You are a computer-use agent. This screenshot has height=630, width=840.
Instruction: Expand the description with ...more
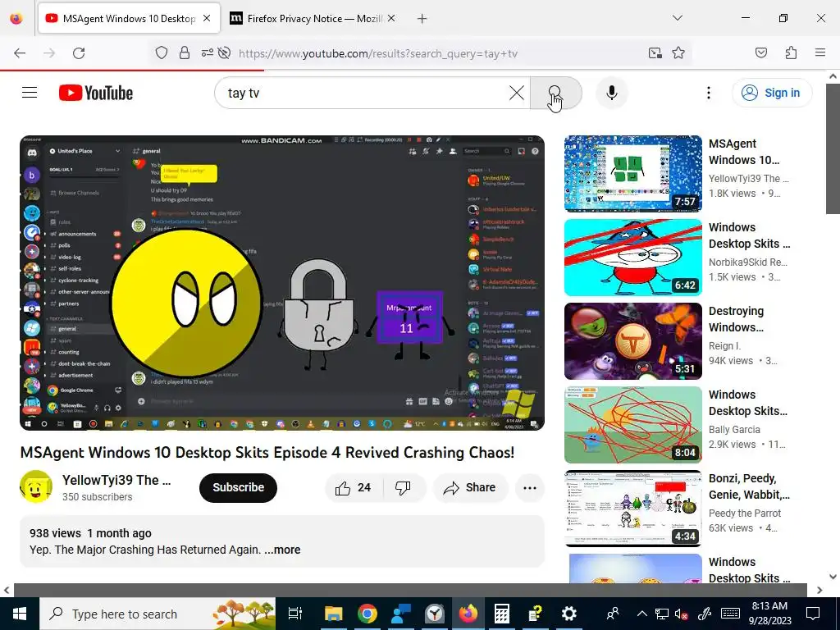(x=282, y=550)
